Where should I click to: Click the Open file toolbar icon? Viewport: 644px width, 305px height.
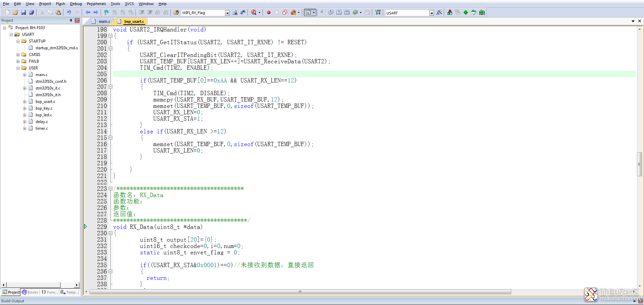(x=15, y=12)
